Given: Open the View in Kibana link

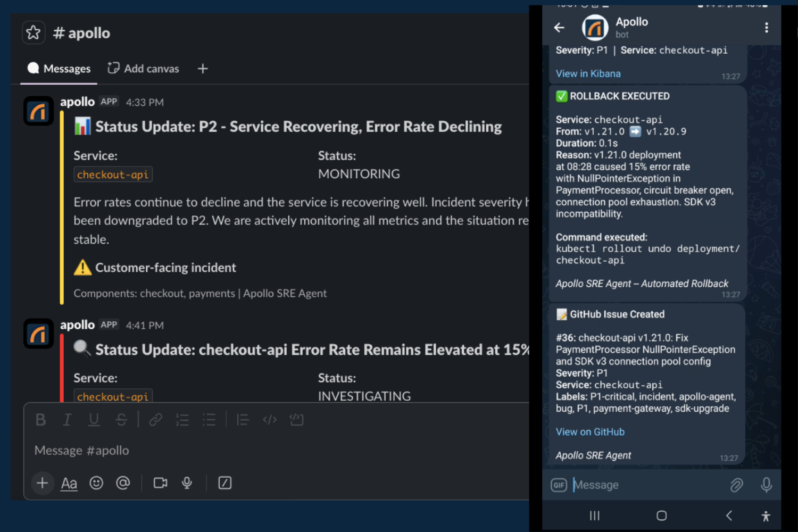Looking at the screenshot, I should tap(588, 73).
